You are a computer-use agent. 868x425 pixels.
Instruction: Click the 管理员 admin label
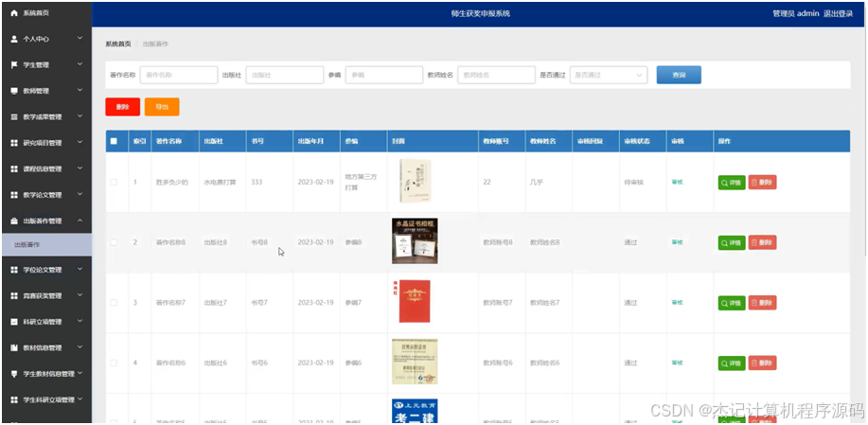click(x=795, y=14)
